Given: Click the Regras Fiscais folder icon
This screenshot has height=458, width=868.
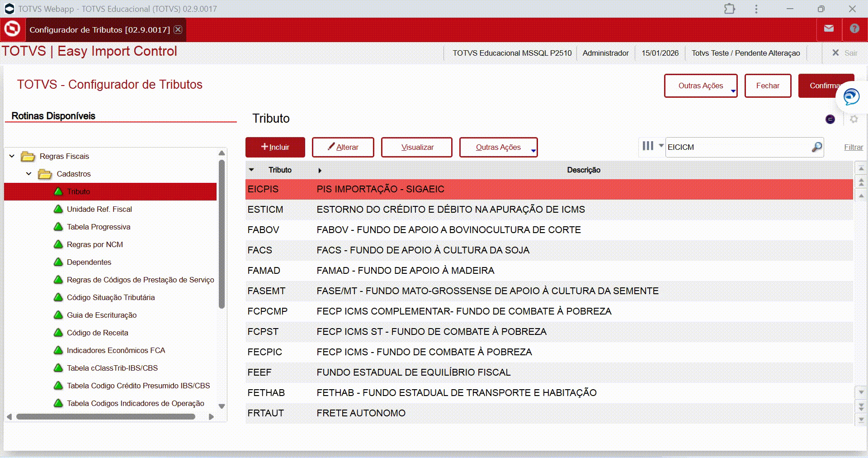Looking at the screenshot, I should (28, 156).
